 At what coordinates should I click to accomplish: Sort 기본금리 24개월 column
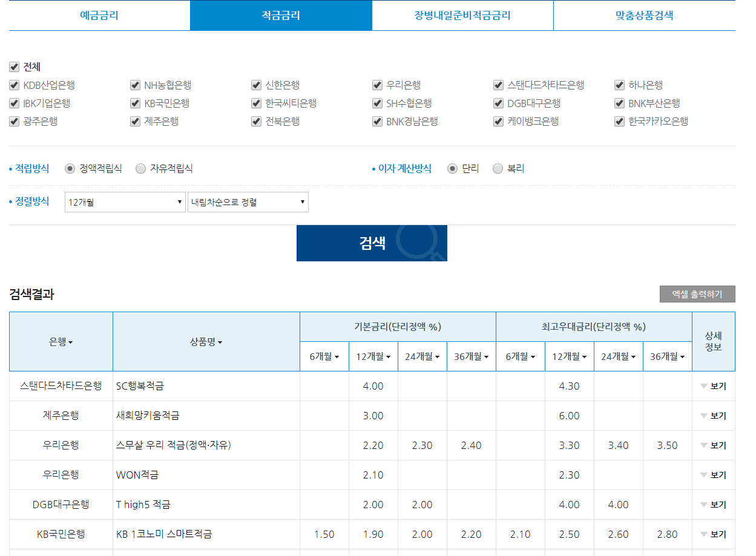click(x=422, y=356)
